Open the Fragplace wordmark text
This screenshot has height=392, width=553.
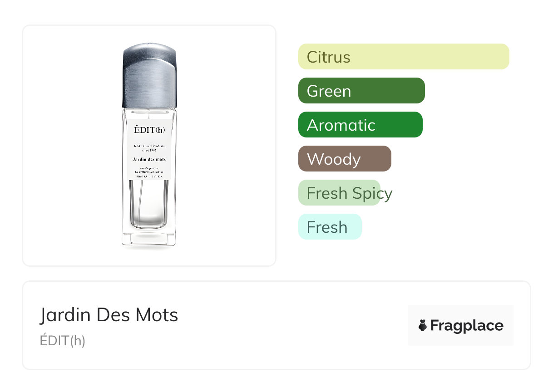(x=467, y=325)
